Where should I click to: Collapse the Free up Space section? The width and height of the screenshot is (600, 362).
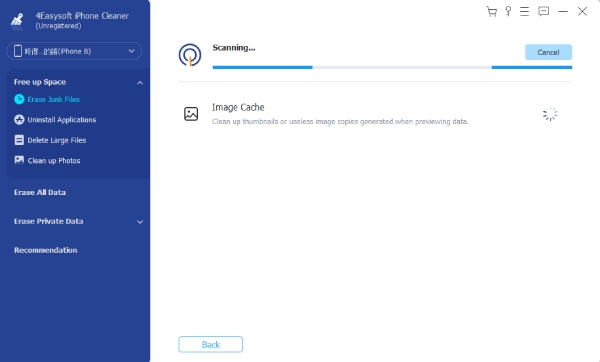coord(140,83)
